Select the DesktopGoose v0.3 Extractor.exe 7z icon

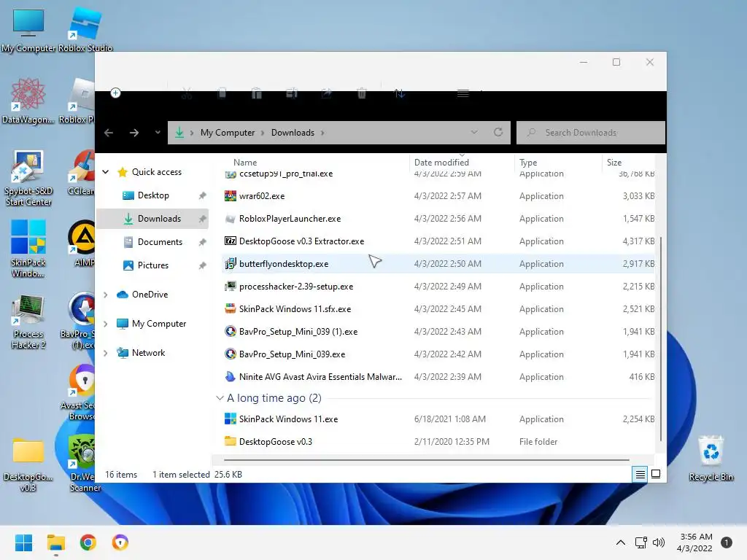(x=231, y=241)
